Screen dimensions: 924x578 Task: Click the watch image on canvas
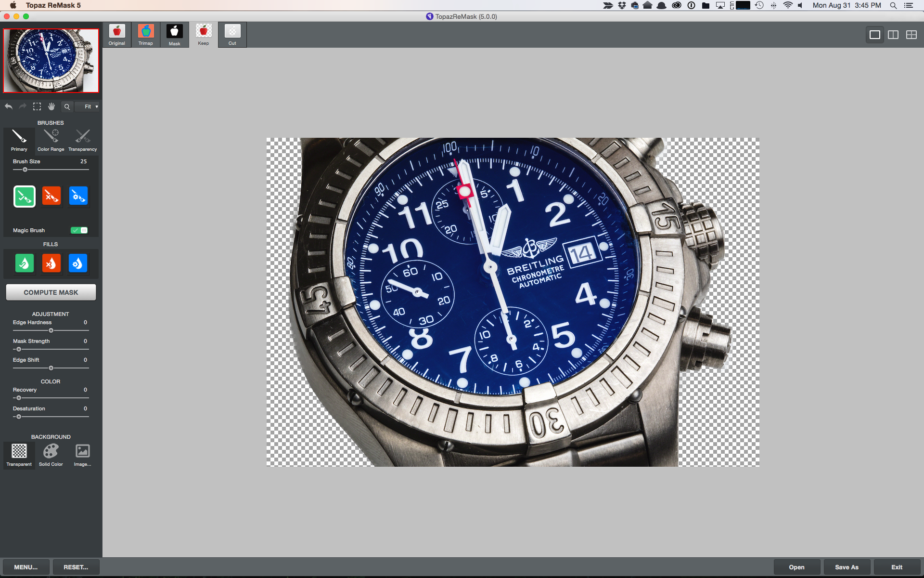click(x=513, y=302)
